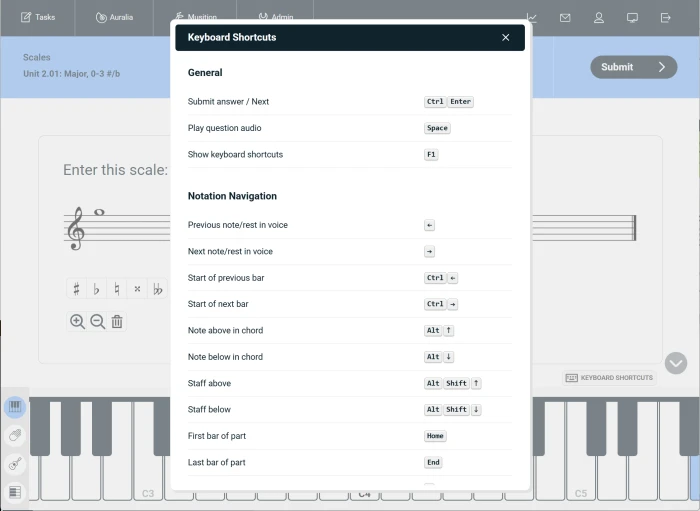Select the natural accidental

[117, 289]
